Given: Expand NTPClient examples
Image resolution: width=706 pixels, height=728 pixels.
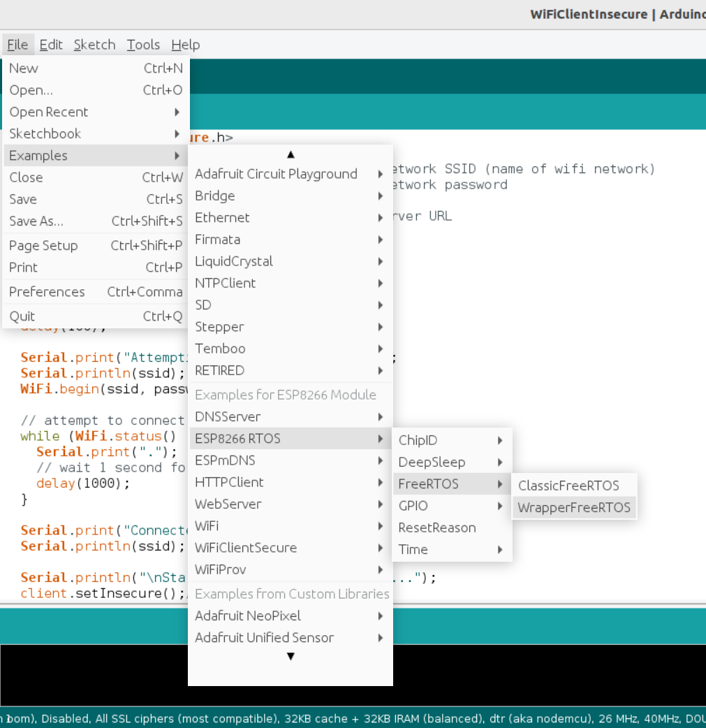Looking at the screenshot, I should tap(291, 283).
